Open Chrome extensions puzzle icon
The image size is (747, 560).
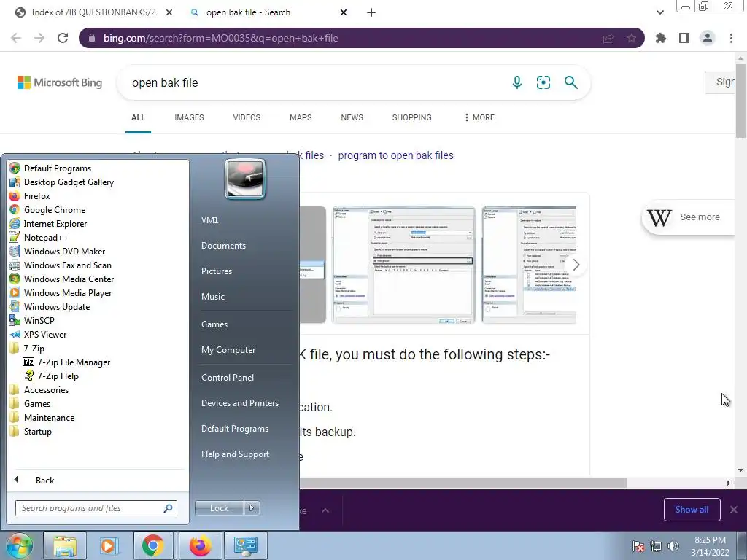(661, 38)
